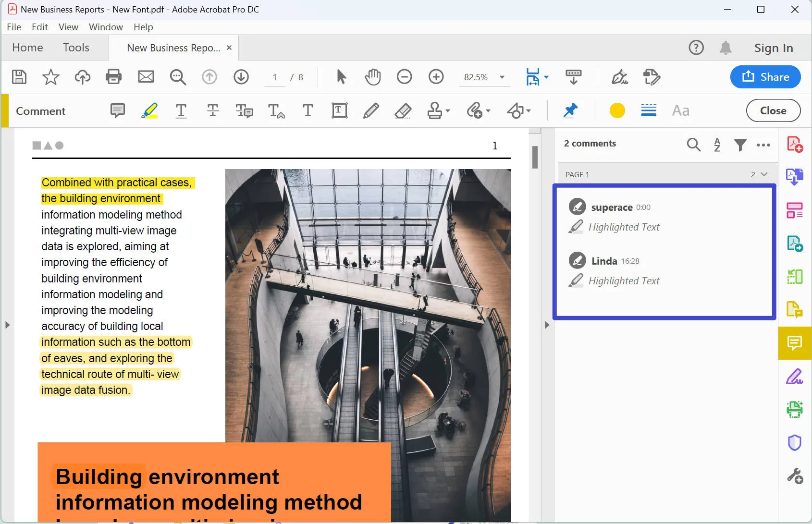Open the View menu

pos(68,27)
